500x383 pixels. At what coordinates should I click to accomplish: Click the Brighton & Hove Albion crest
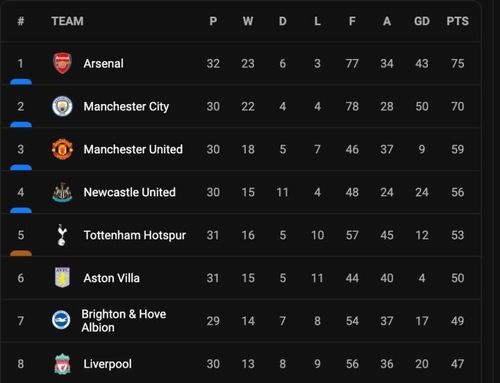pos(61,320)
